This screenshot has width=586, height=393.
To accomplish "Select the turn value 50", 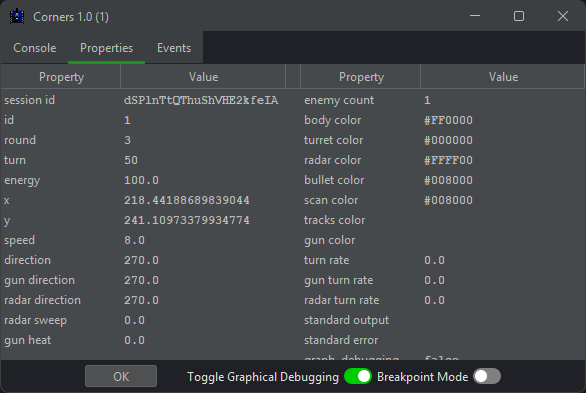I will pos(131,160).
